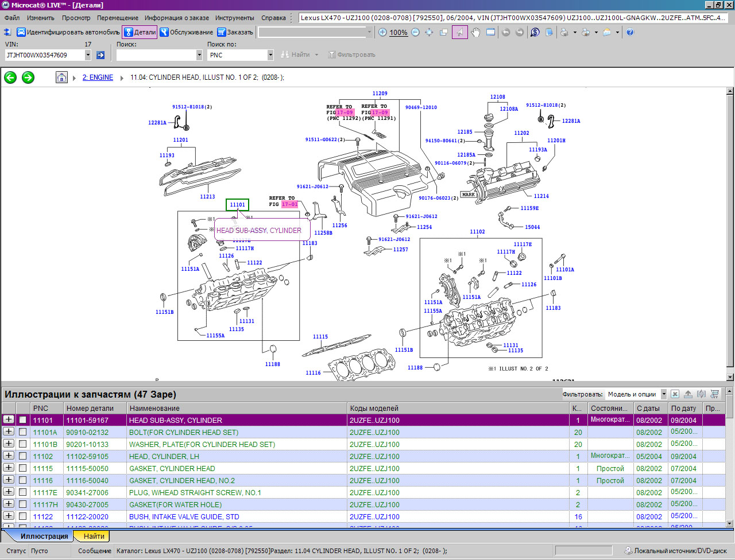Tick the checkbox for HEAD, CYLINDER, LH
The height and width of the screenshot is (560, 735).
23,456
